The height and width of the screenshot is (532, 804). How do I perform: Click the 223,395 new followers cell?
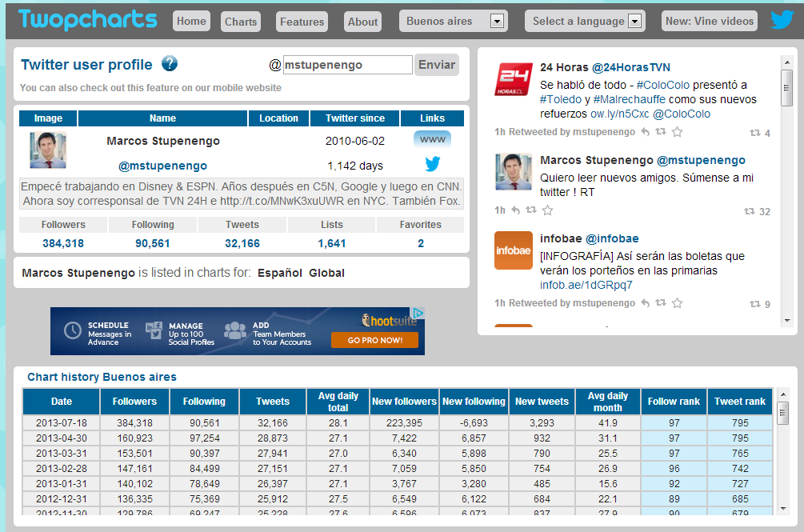pos(404,423)
